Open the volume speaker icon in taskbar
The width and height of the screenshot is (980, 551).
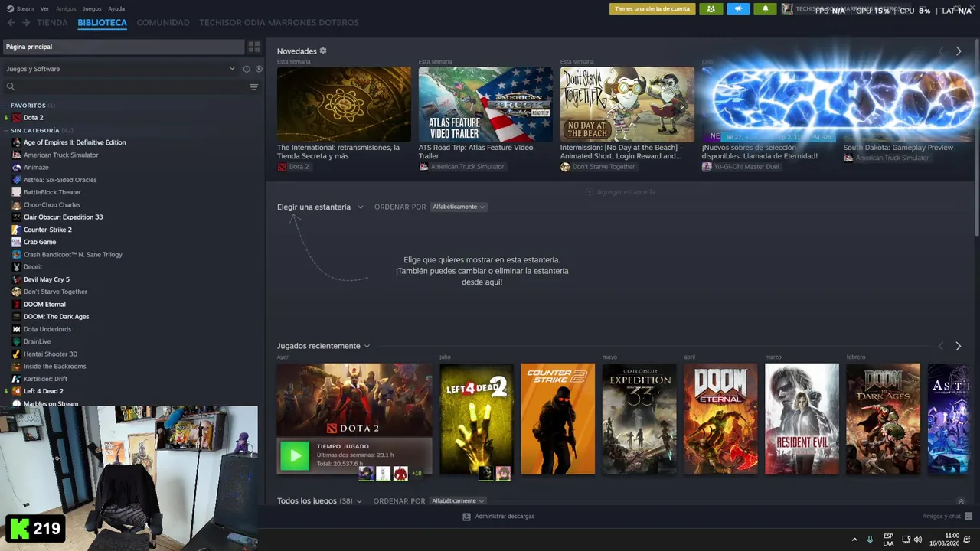click(918, 540)
